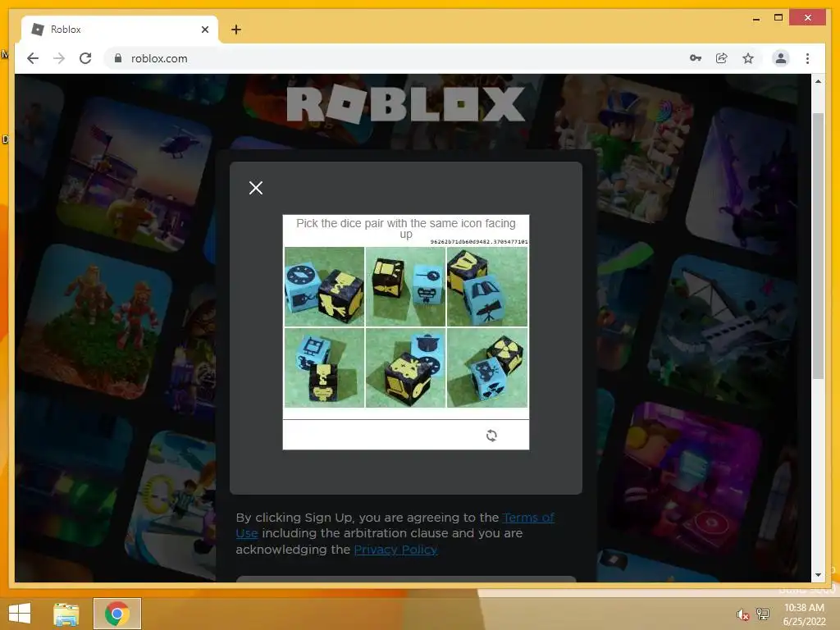Open the site lock info icon
Screen dimensions: 840x630
[118, 58]
